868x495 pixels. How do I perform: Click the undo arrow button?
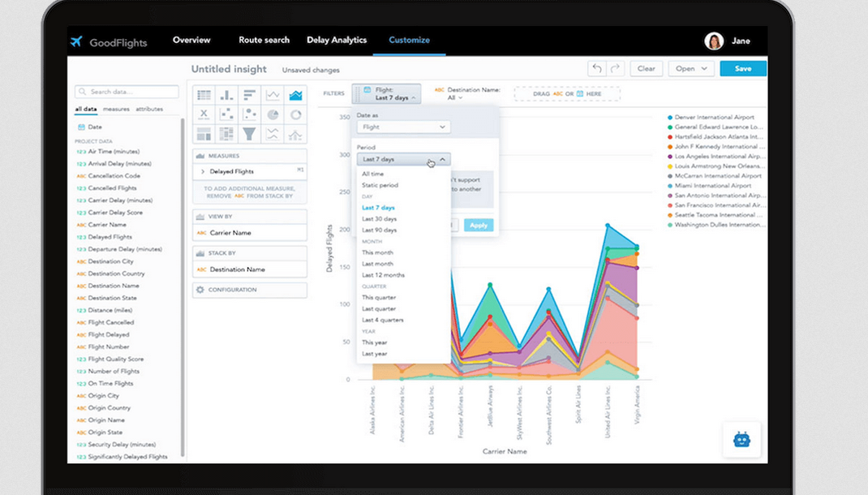click(x=597, y=69)
